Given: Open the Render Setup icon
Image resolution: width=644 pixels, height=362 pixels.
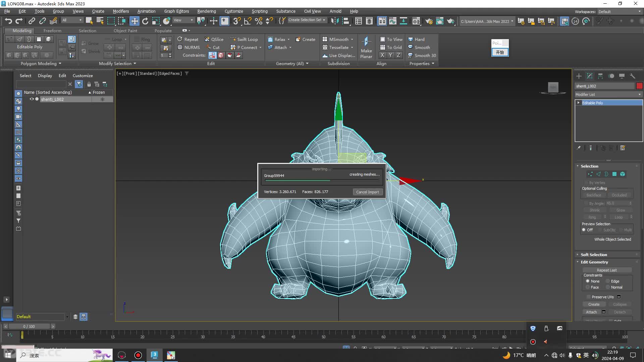Looking at the screenshot, I should click(429, 21).
